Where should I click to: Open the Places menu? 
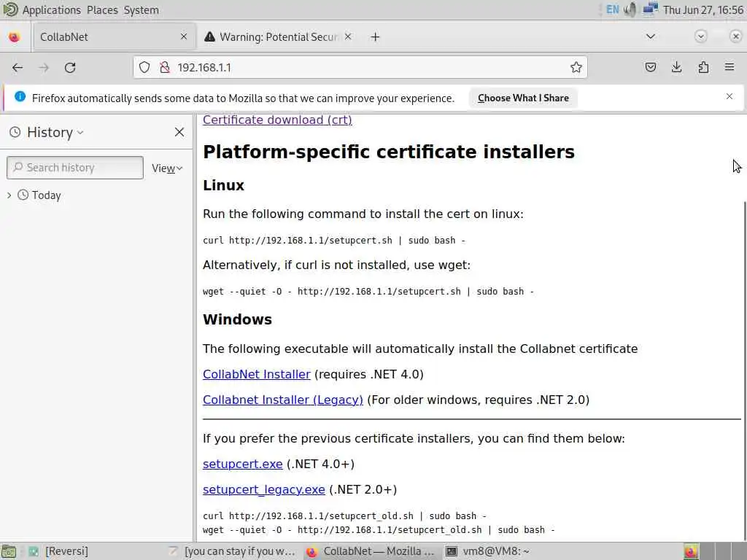102,10
